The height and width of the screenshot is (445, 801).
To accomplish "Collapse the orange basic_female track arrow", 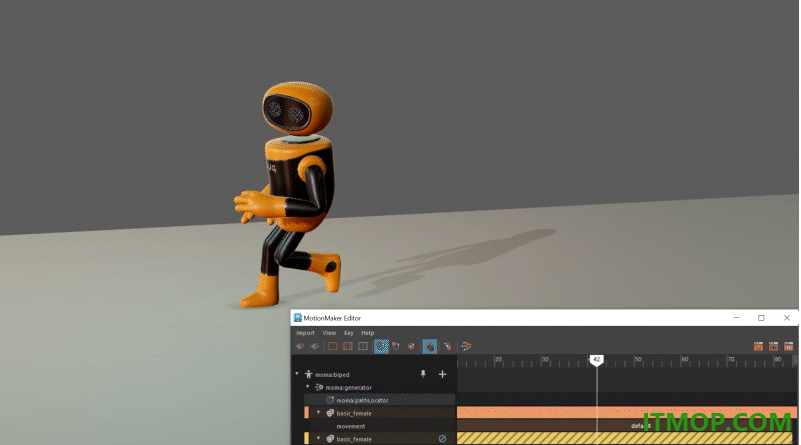I will point(319,412).
